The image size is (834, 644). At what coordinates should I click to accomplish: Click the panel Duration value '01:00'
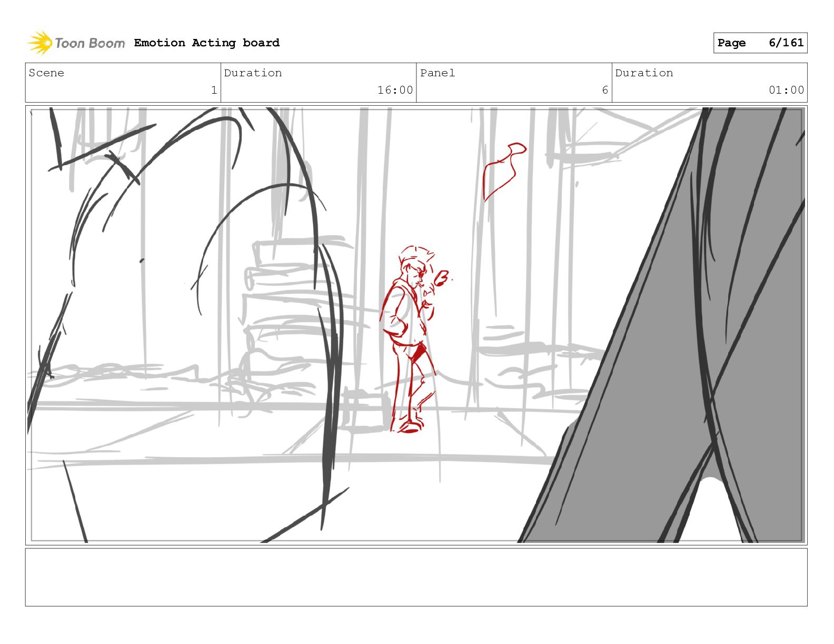(786, 90)
